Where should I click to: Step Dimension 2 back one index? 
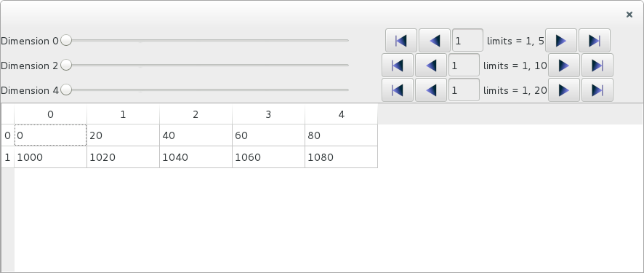pyautogui.click(x=431, y=66)
